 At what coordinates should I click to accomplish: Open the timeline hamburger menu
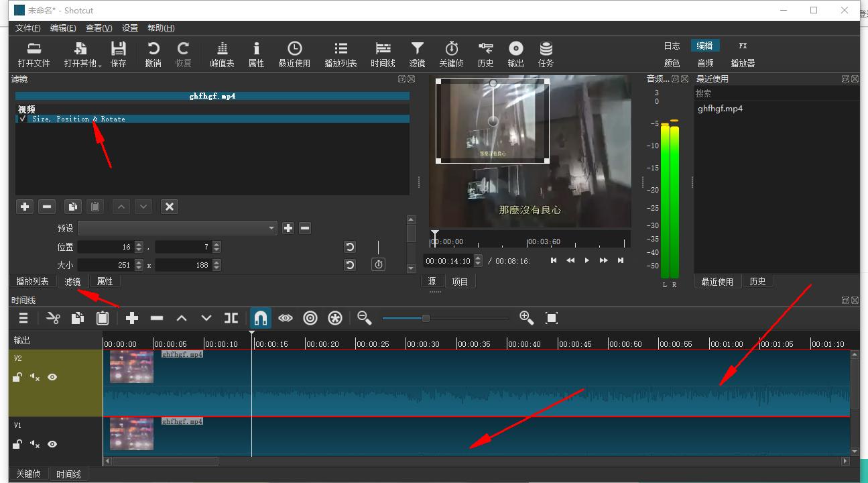coord(23,318)
